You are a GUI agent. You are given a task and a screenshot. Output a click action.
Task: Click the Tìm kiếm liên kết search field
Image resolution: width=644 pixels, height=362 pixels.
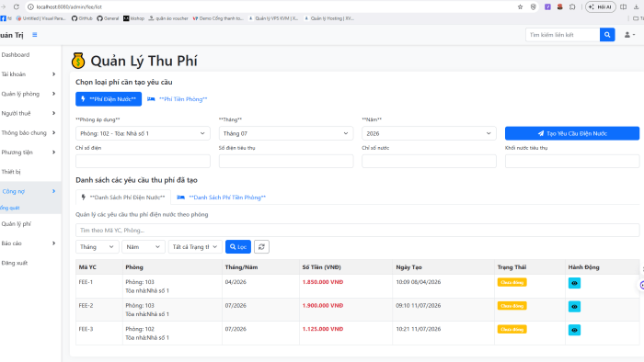563,35
